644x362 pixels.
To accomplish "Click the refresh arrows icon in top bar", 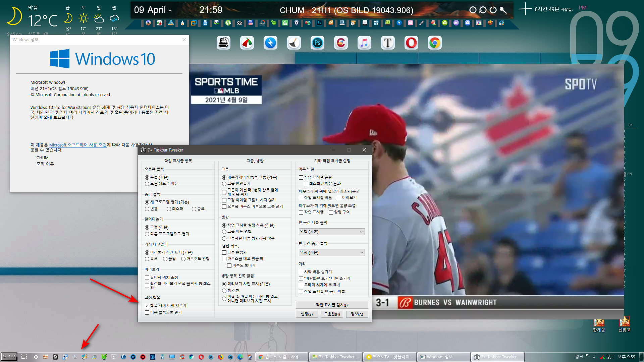I will (483, 10).
